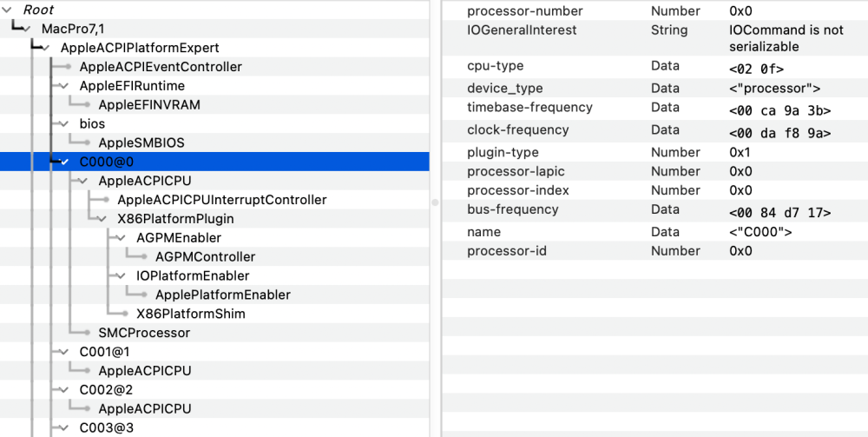868x437 pixels.
Task: Collapse the X86PlatformPlugin chevron
Action: point(102,219)
